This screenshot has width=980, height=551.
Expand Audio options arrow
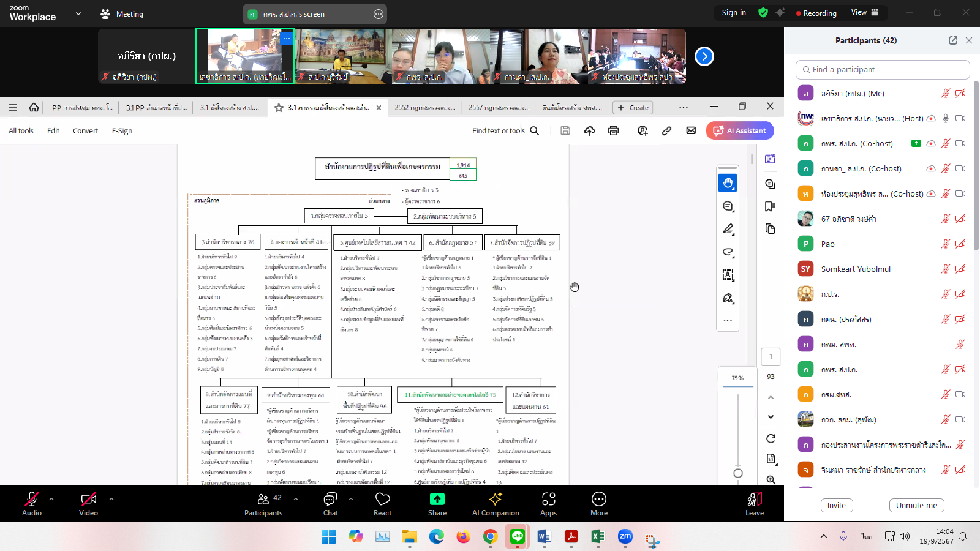click(51, 499)
